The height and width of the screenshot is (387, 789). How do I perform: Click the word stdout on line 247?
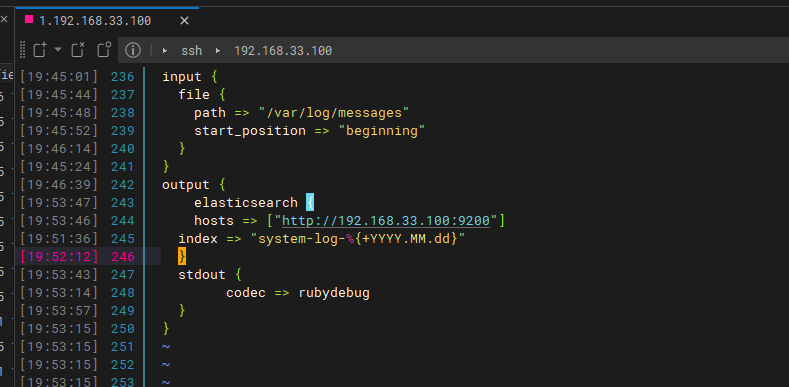pyautogui.click(x=202, y=275)
